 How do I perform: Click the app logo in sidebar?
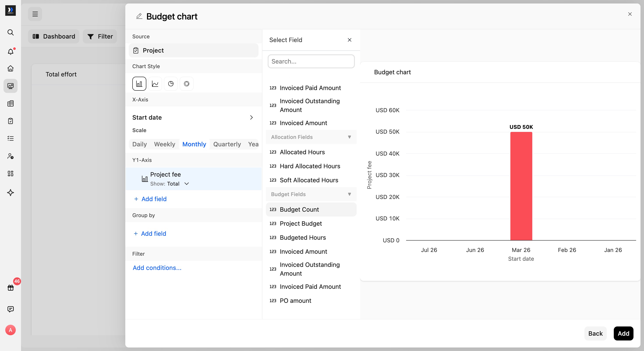click(11, 10)
